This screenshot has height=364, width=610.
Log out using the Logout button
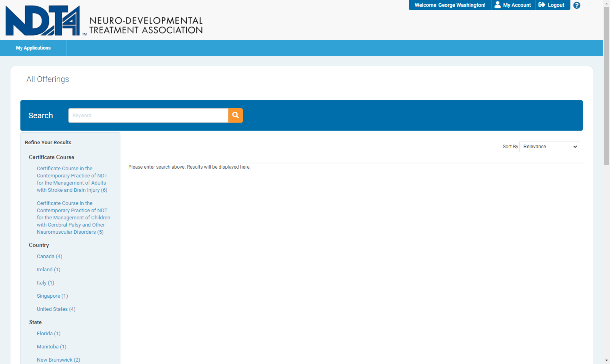tap(552, 5)
